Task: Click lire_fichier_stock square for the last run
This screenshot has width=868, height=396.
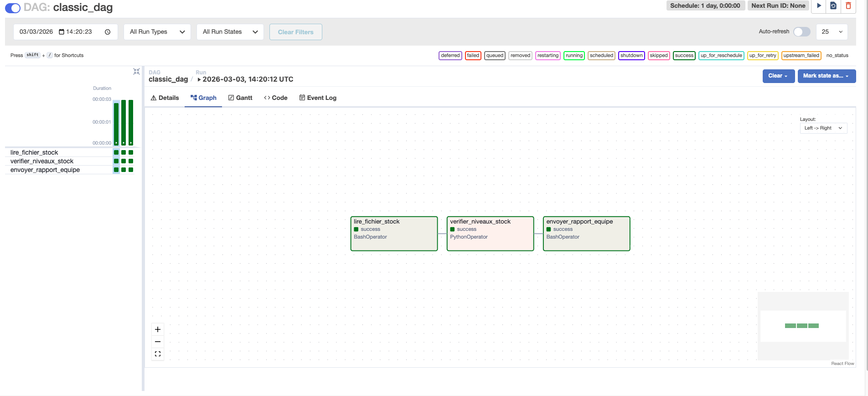Action: click(x=131, y=152)
